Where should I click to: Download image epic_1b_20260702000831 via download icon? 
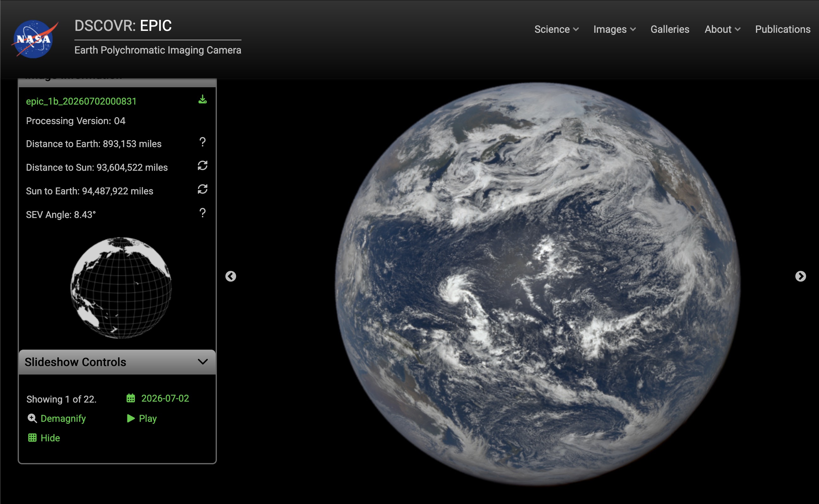(x=202, y=99)
